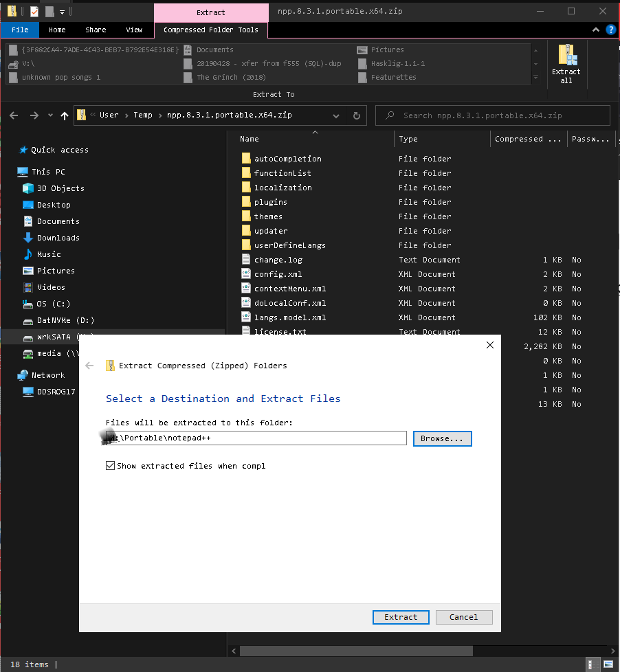The height and width of the screenshot is (672, 620).
Task: Click Temp in the address breadcrumb
Action: (x=143, y=115)
